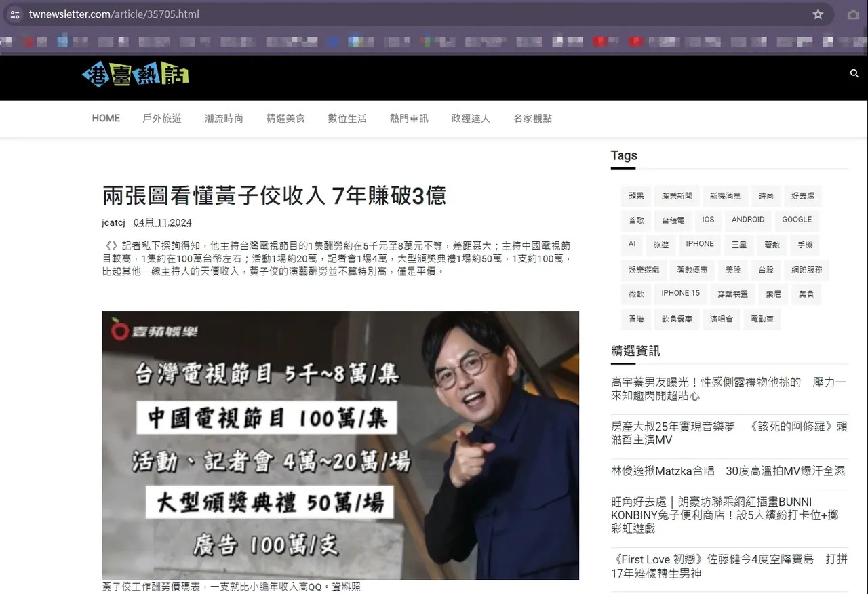Click author name jcatcj
Image resolution: width=868 pixels, height=594 pixels.
point(113,222)
